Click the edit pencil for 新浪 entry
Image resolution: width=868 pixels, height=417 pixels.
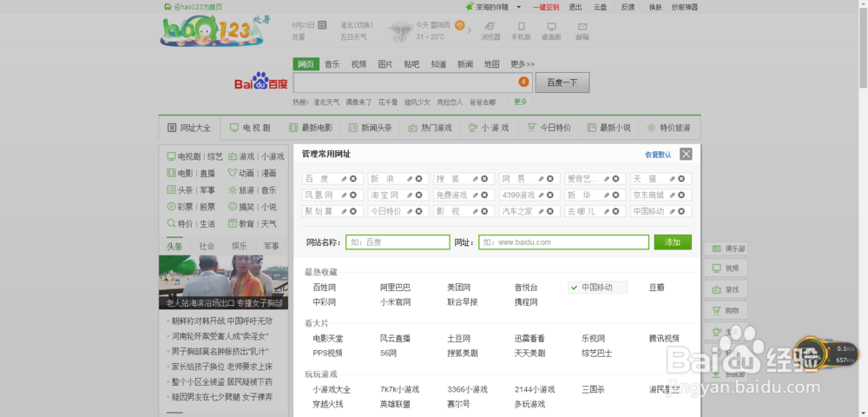tap(410, 179)
